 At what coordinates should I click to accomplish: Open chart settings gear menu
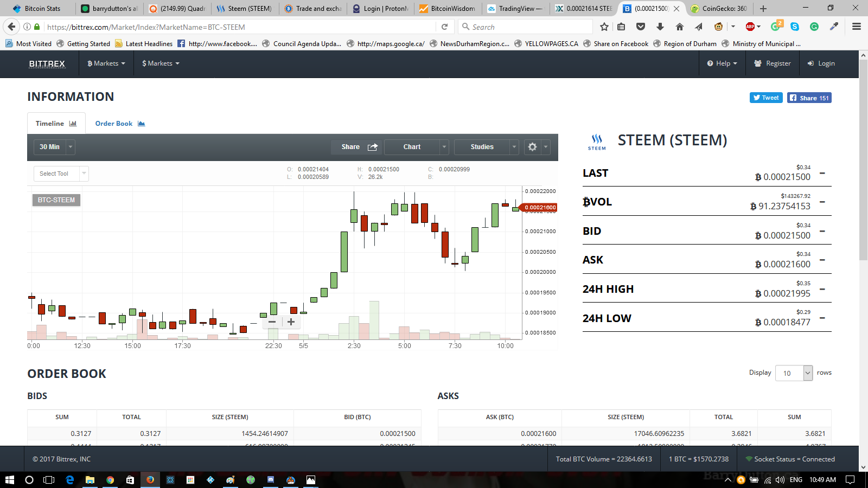coord(537,147)
